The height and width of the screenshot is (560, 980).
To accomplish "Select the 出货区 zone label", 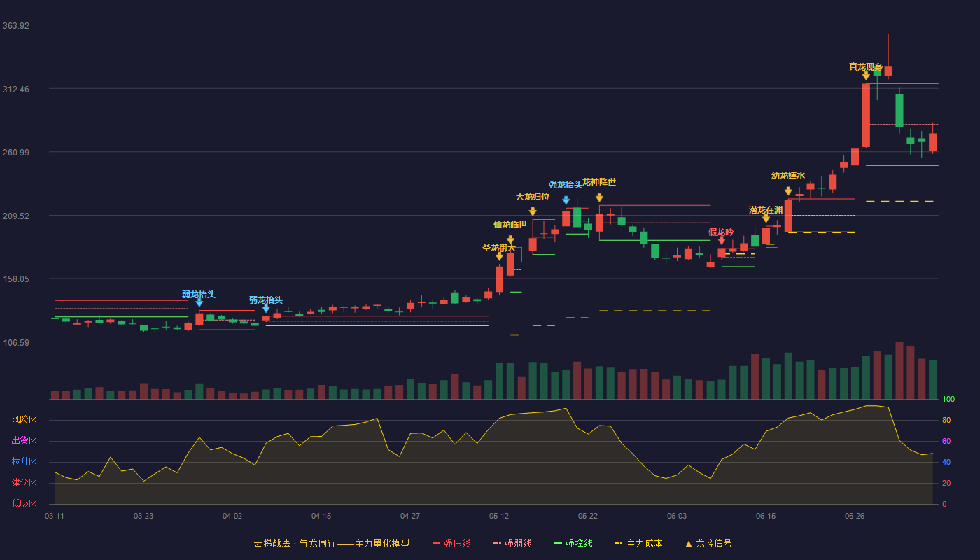I will coord(24,441).
